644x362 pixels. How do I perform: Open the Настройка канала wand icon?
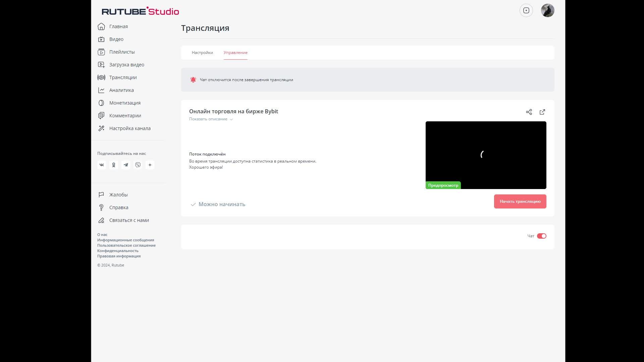(101, 128)
